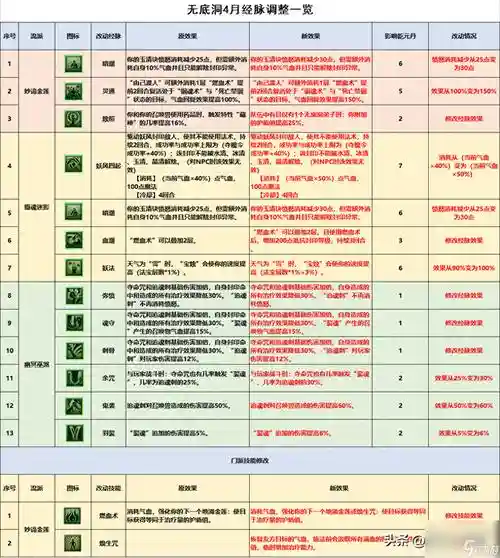Click the 效果从50%变为60% change note

(464, 405)
